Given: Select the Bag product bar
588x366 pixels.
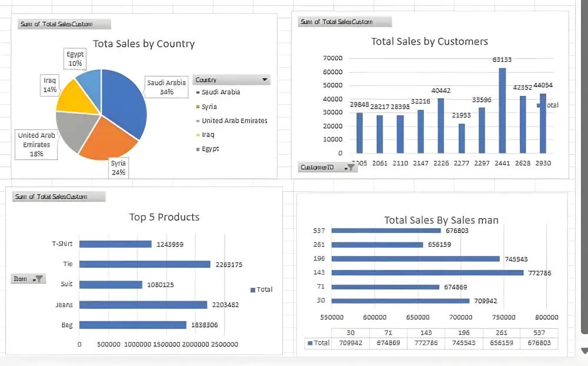Looking at the screenshot, I should pyautogui.click(x=133, y=325).
